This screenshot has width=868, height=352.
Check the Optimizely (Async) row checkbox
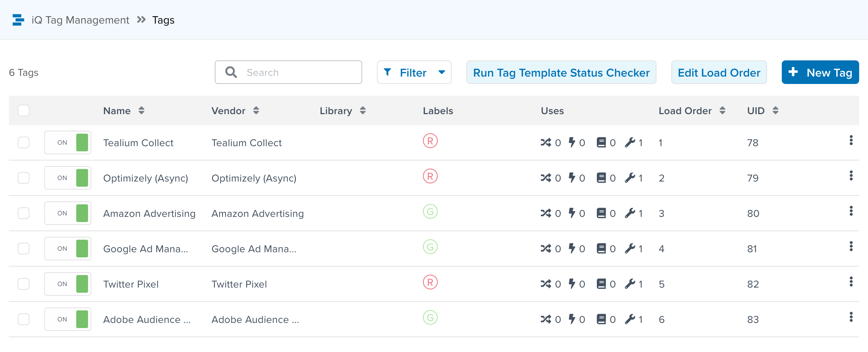pyautogui.click(x=24, y=178)
